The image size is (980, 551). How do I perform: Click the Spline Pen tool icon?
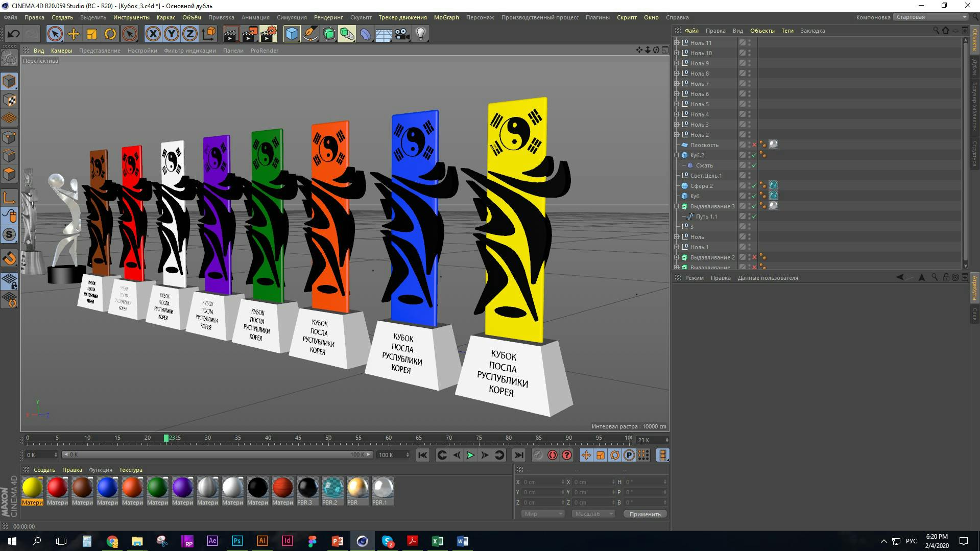click(x=310, y=34)
